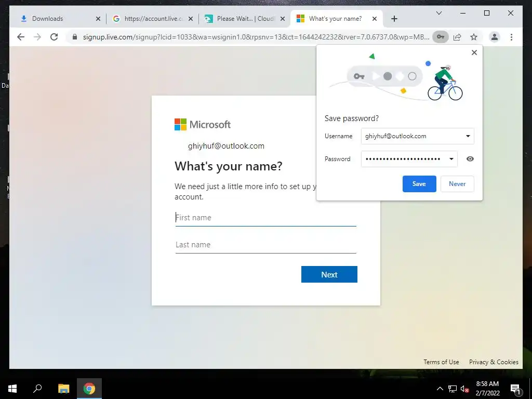Open Privacy & Cookies link

(x=494, y=362)
